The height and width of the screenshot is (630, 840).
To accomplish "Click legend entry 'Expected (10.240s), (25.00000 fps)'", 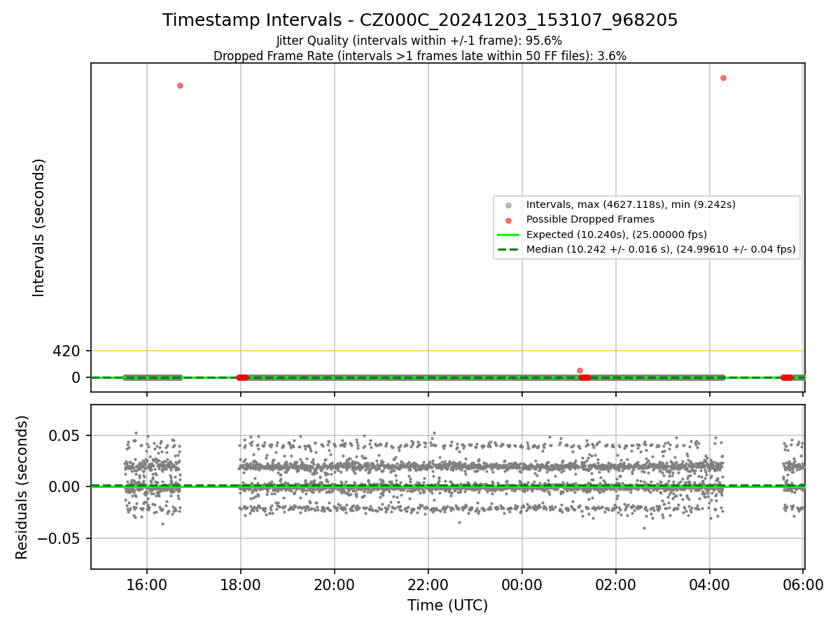I will [x=617, y=234].
